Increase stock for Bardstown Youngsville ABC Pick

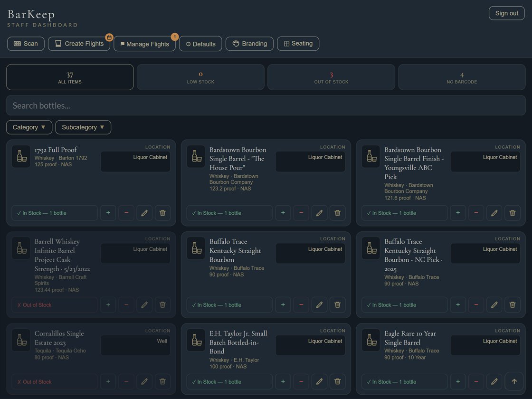pyautogui.click(x=458, y=213)
